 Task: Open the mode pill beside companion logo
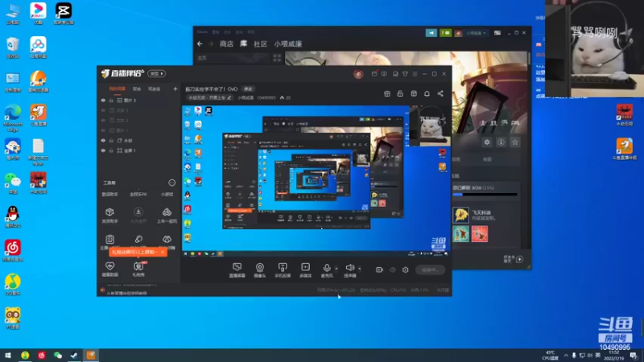[x=156, y=73]
